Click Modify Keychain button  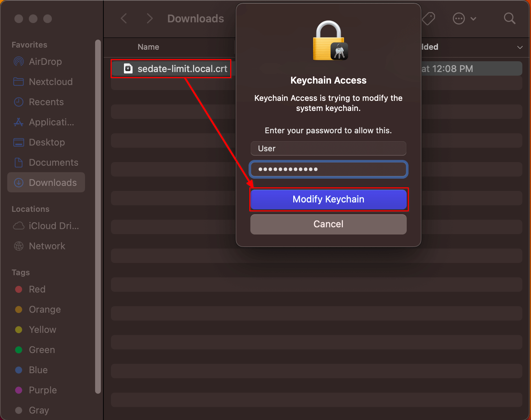click(329, 199)
